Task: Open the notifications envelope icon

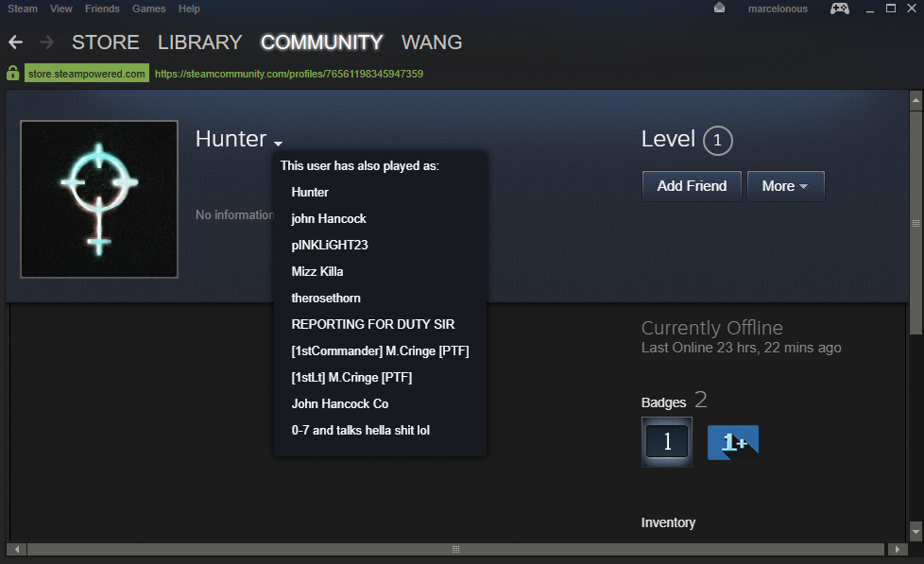Action: (720, 9)
